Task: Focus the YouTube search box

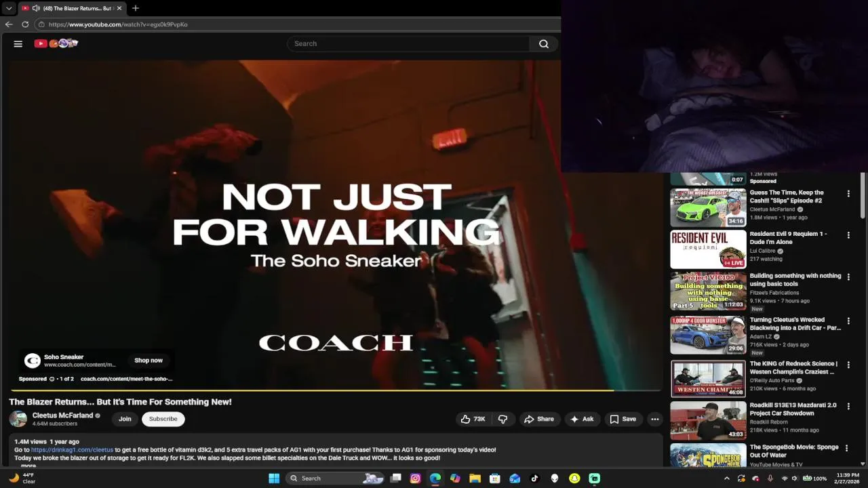Action: tap(408, 43)
